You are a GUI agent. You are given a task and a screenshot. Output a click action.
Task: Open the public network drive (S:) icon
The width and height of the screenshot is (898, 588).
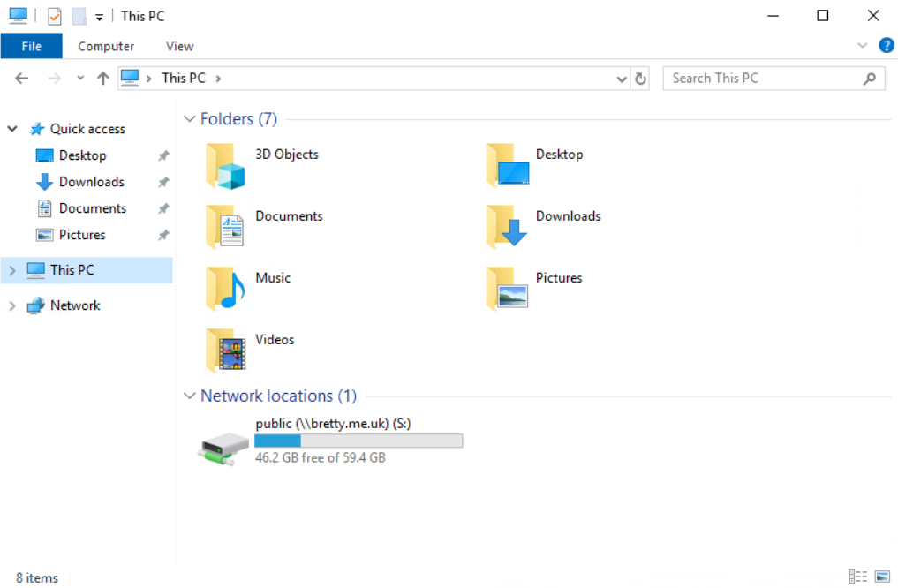tap(223, 448)
